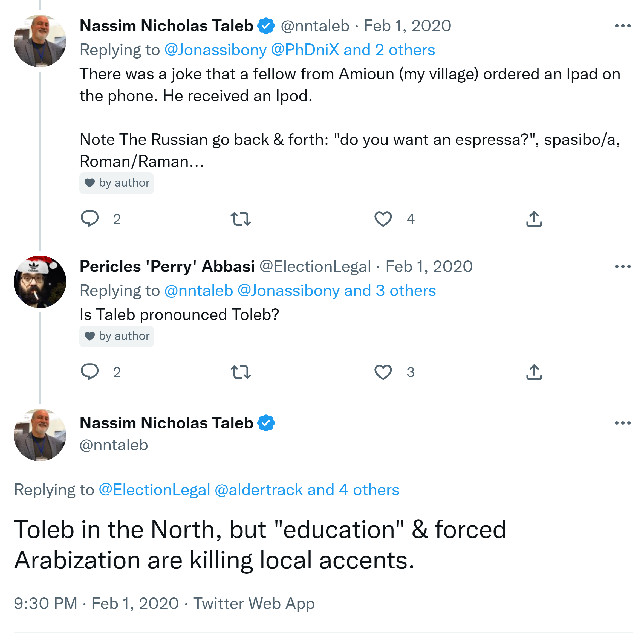
Task: Share the first Taleb tweet
Action: coord(534,219)
